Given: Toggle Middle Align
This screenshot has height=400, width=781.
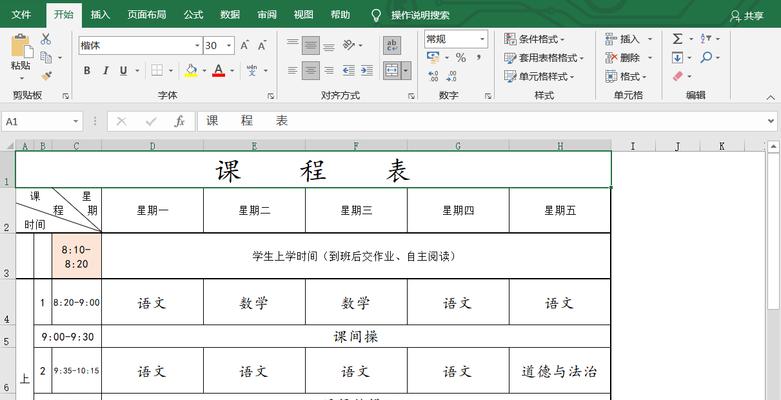Looking at the screenshot, I should tap(311, 45).
